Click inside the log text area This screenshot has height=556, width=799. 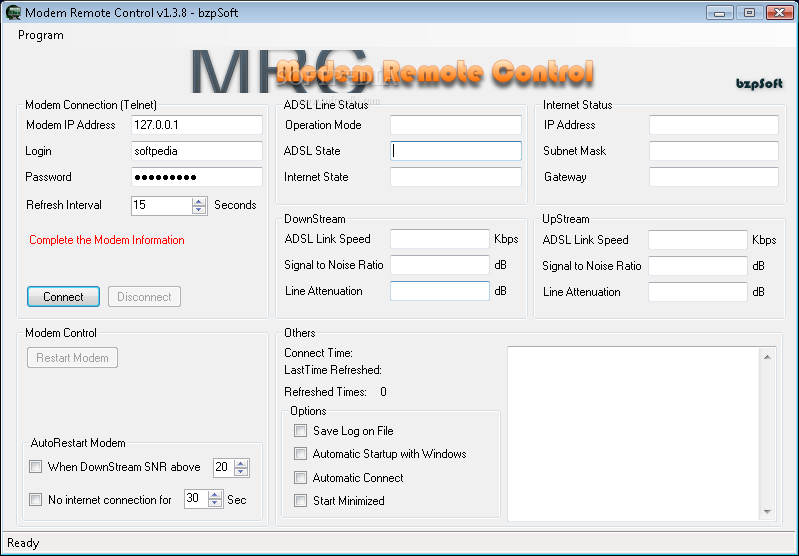[633, 434]
